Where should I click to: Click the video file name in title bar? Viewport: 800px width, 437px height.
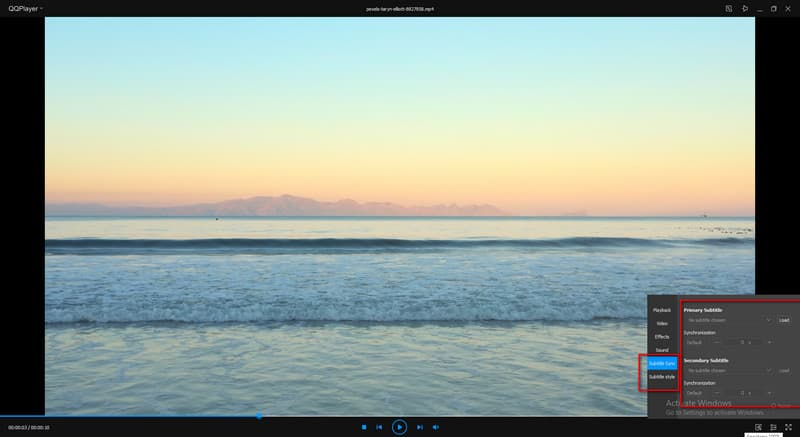coord(400,9)
